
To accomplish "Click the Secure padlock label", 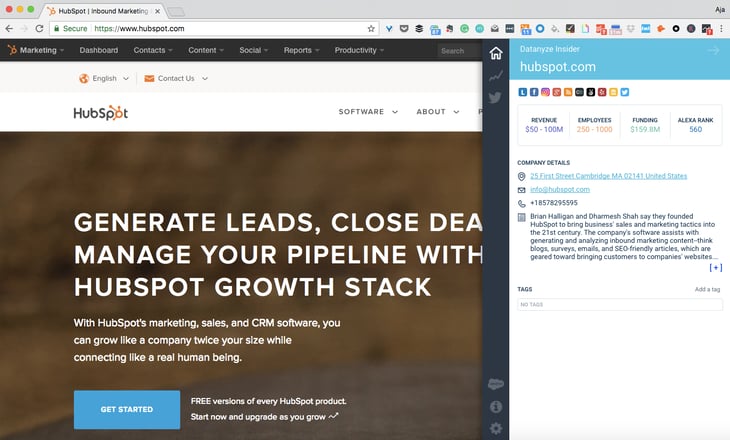I will (70, 28).
